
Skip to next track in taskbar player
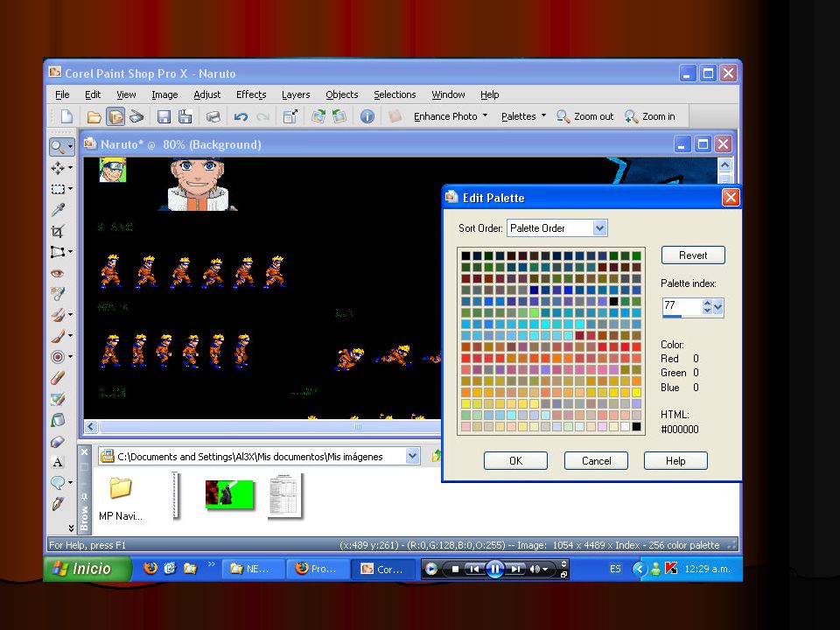click(x=515, y=569)
